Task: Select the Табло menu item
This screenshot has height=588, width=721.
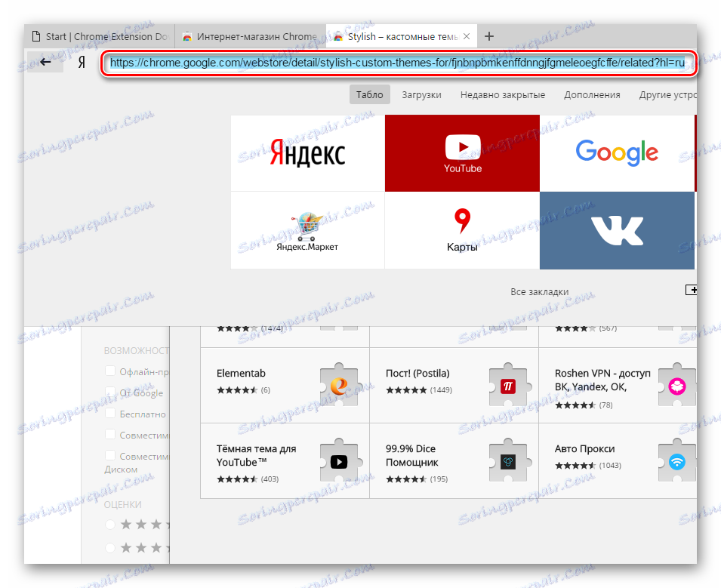Action: (x=370, y=94)
